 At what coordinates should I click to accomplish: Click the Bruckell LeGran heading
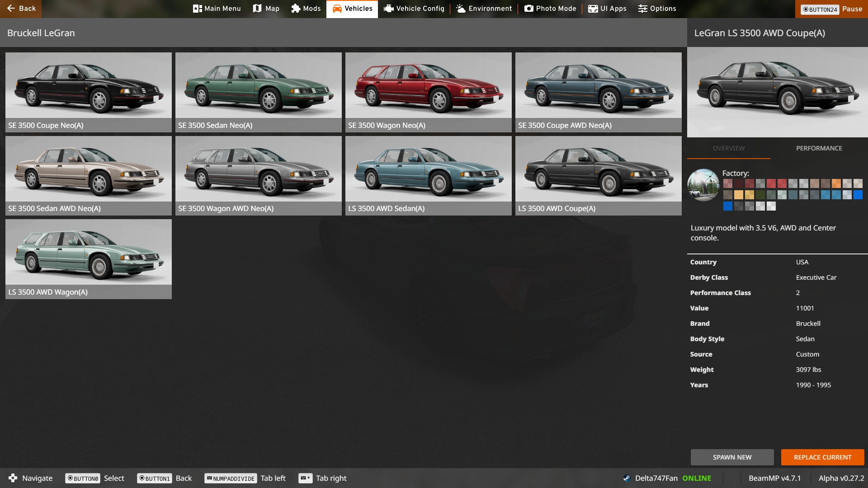pos(41,33)
